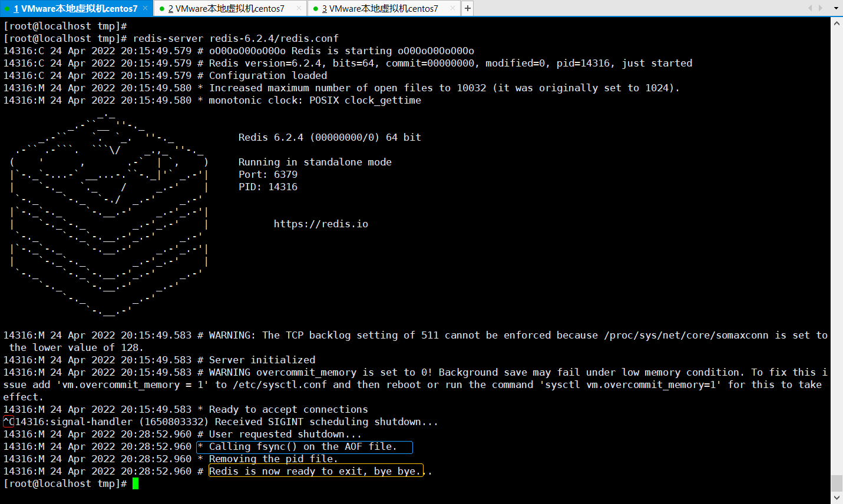Click 'Redis 6.2.4 (00000000/0) 64 bit' text
843x504 pixels.
(330, 137)
